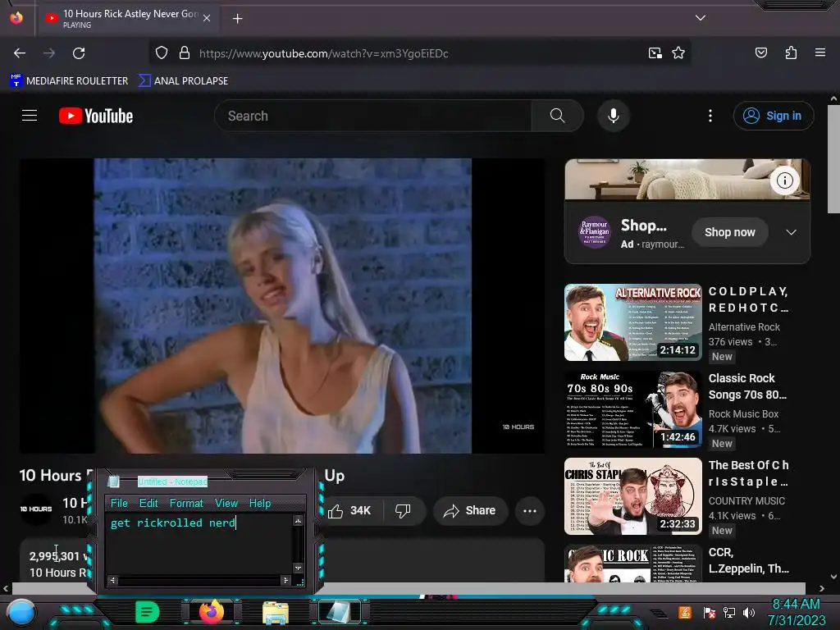Click the Notepad title bar app icon
This screenshot has width=840, height=630.
point(113,481)
